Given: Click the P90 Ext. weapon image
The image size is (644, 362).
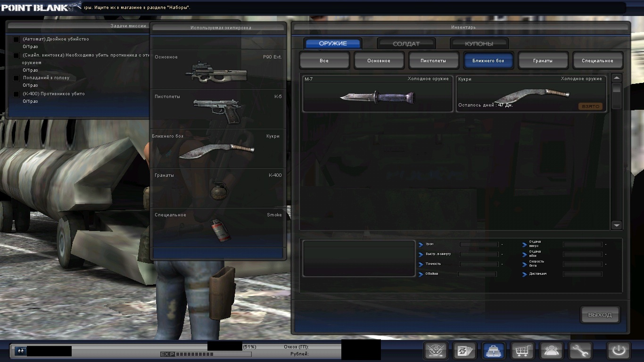Looking at the screenshot, I should [216, 73].
